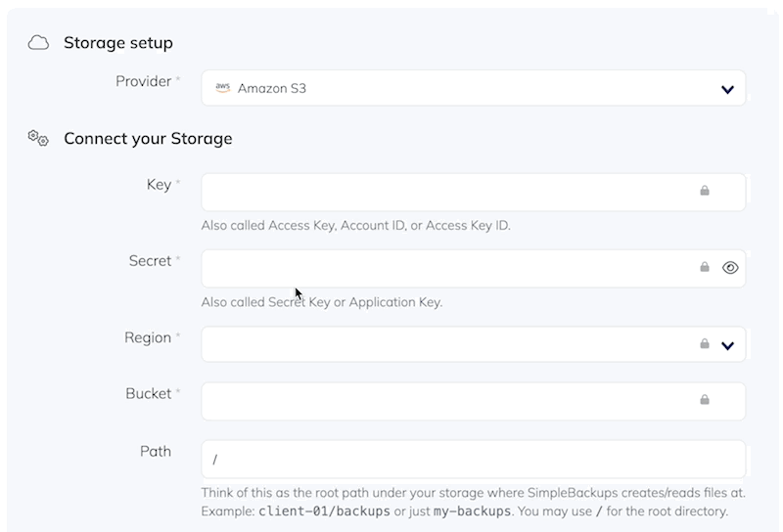This screenshot has width=783, height=532.
Task: Click the lock icon in Bucket field
Action: click(705, 399)
